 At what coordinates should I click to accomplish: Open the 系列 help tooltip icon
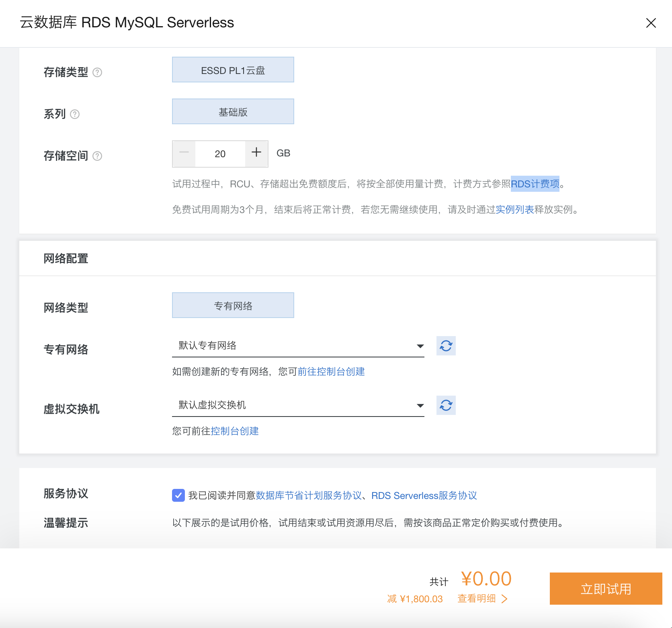tap(75, 115)
